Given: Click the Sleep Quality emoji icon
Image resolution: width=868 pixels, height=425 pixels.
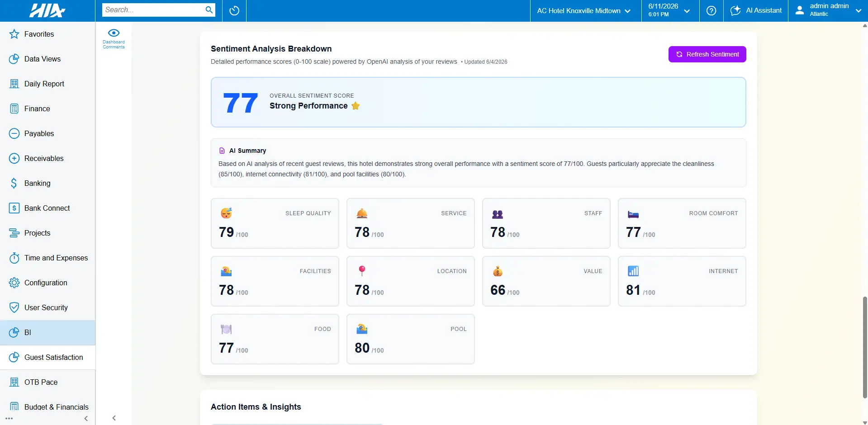Looking at the screenshot, I should pyautogui.click(x=226, y=213).
